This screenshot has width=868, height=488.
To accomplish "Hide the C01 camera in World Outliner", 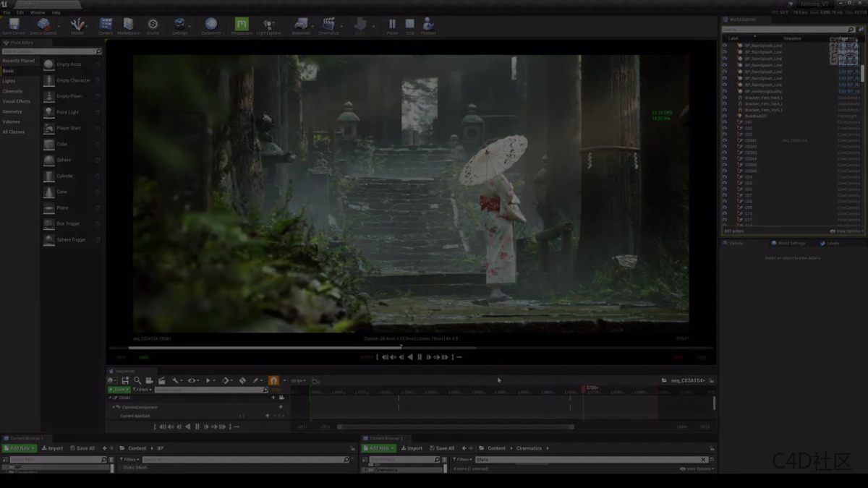I will point(725,122).
